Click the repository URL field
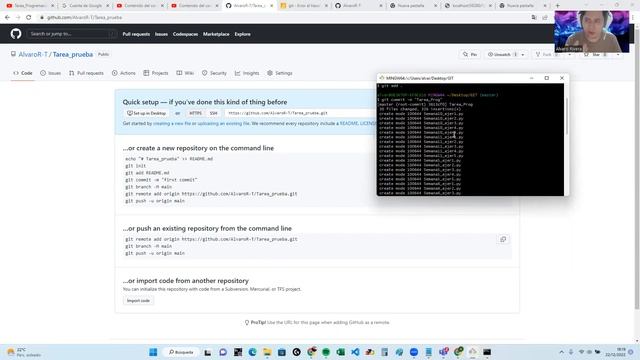The width and height of the screenshot is (640, 360). (x=300, y=113)
